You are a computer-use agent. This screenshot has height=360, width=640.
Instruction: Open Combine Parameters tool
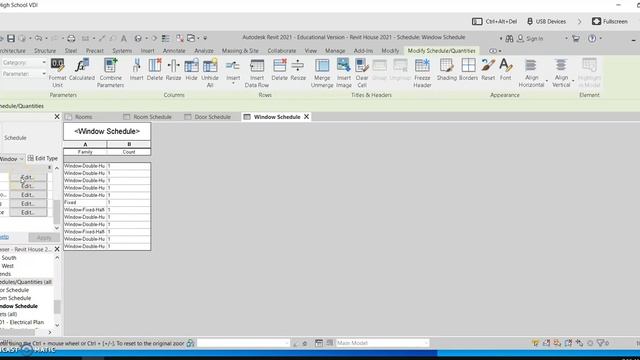110,73
